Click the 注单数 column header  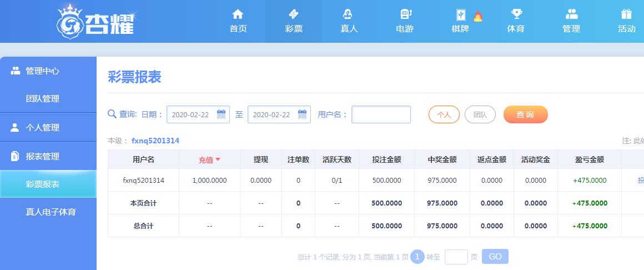click(298, 159)
